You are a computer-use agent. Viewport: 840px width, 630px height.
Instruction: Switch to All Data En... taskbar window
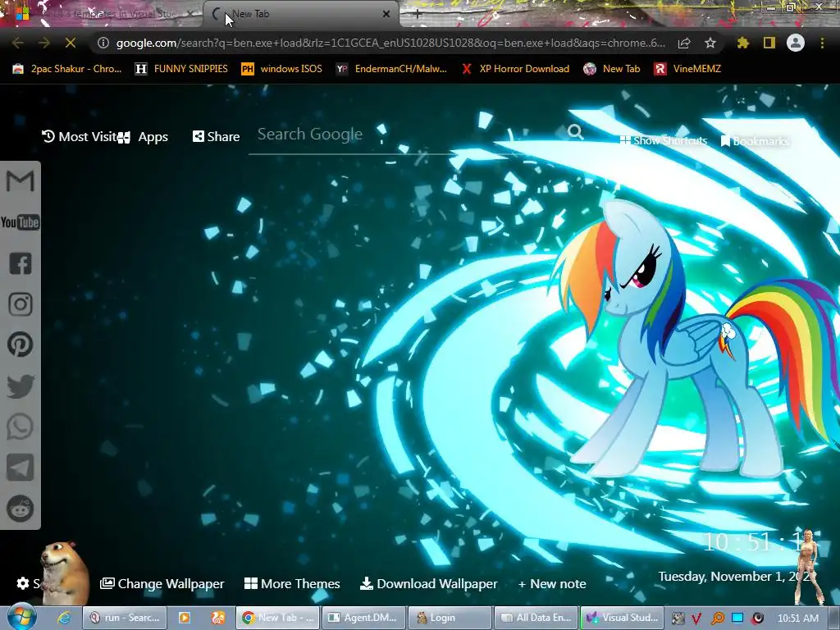[536, 618]
